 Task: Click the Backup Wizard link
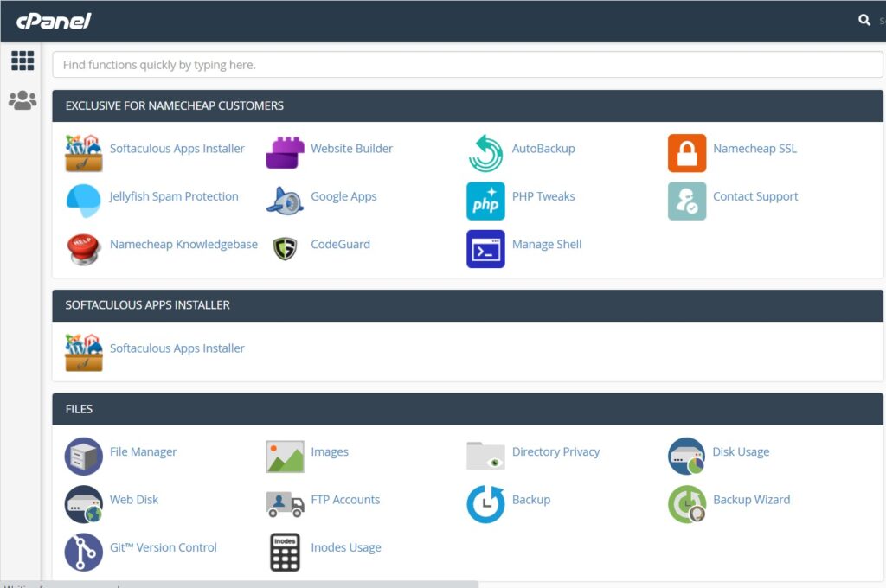(752, 500)
